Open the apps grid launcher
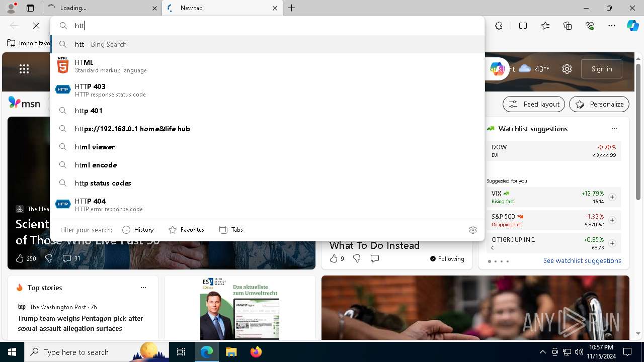 (24, 69)
